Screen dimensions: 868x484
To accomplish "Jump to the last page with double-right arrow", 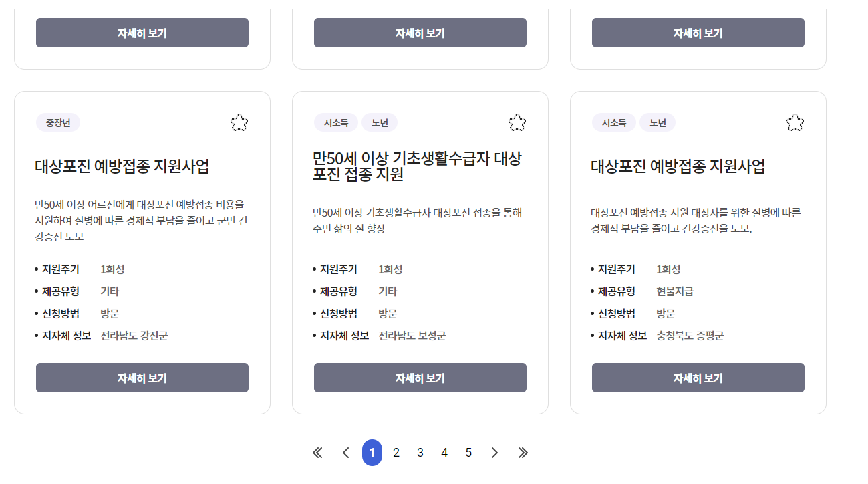I will 523,453.
